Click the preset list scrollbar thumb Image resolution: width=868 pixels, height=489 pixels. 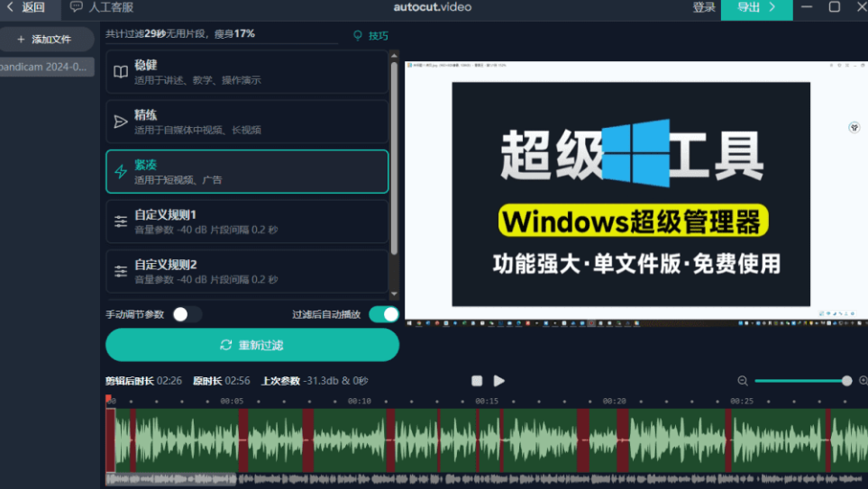[x=394, y=158]
